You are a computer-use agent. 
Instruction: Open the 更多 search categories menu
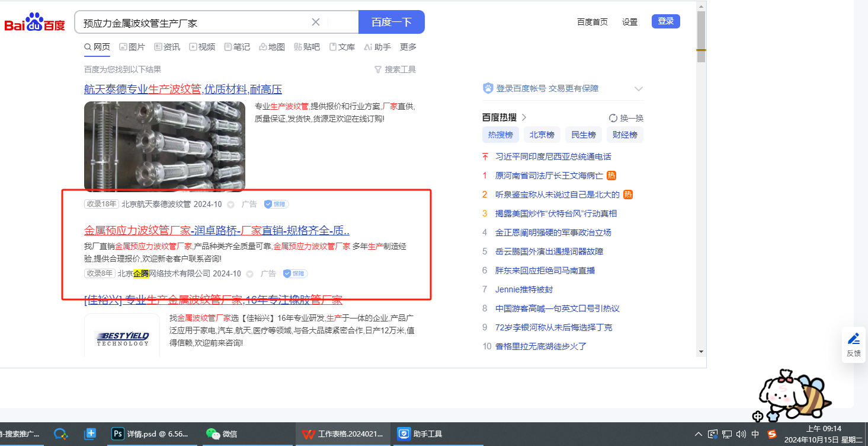coord(408,47)
